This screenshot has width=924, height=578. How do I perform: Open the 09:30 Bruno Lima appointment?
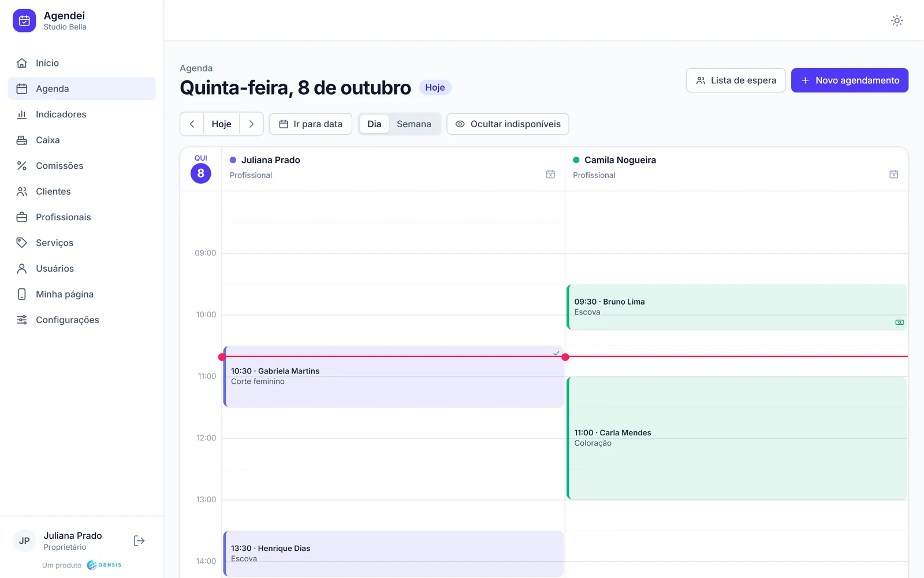[x=736, y=307]
